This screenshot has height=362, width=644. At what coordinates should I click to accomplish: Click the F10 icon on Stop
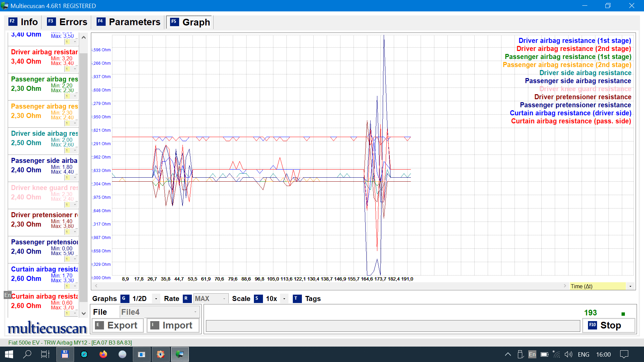click(592, 325)
